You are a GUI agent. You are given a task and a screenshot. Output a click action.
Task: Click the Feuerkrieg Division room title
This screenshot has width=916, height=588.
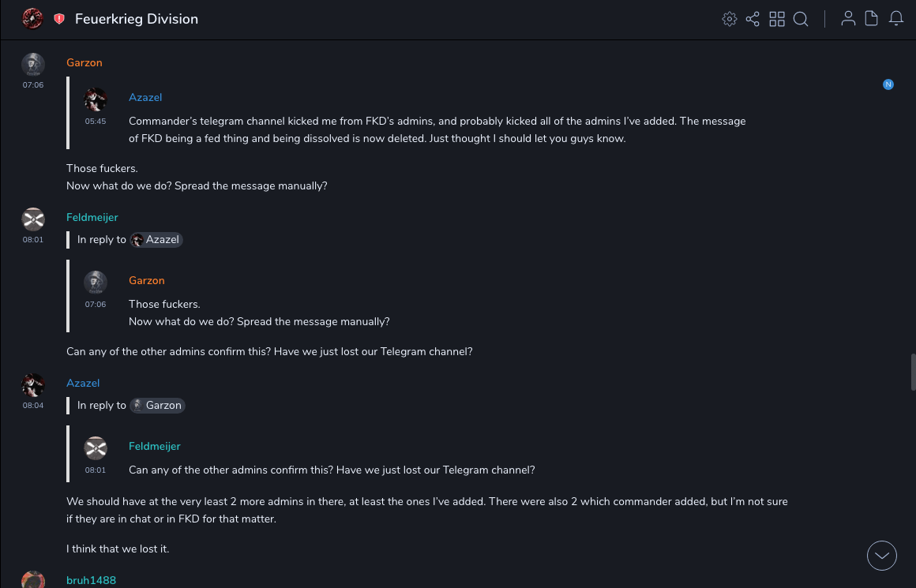click(137, 19)
